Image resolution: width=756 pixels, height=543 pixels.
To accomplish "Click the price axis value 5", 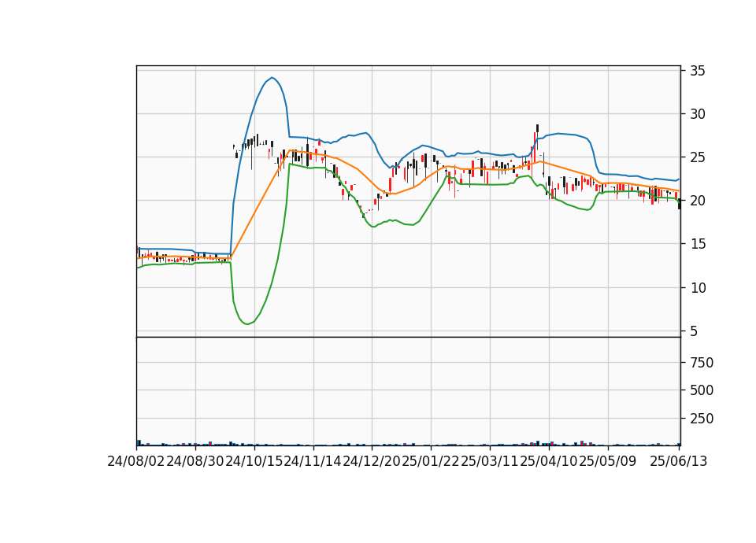I will pos(694,331).
